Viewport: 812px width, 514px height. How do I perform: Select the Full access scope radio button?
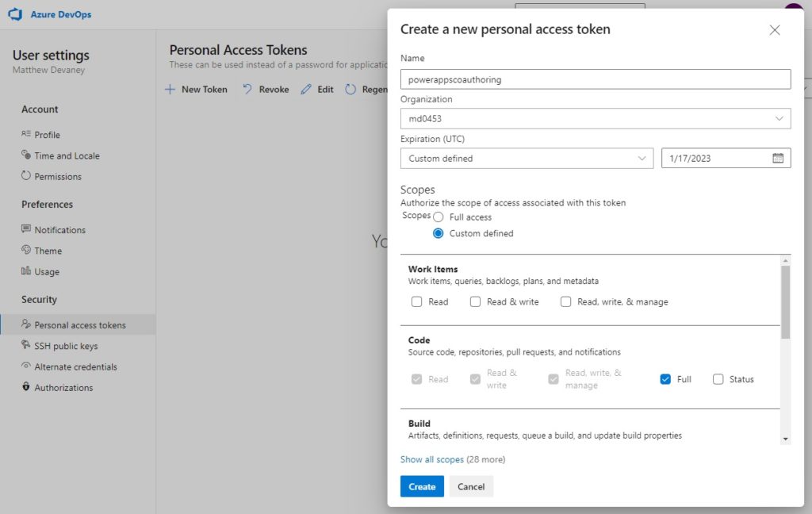(x=438, y=217)
